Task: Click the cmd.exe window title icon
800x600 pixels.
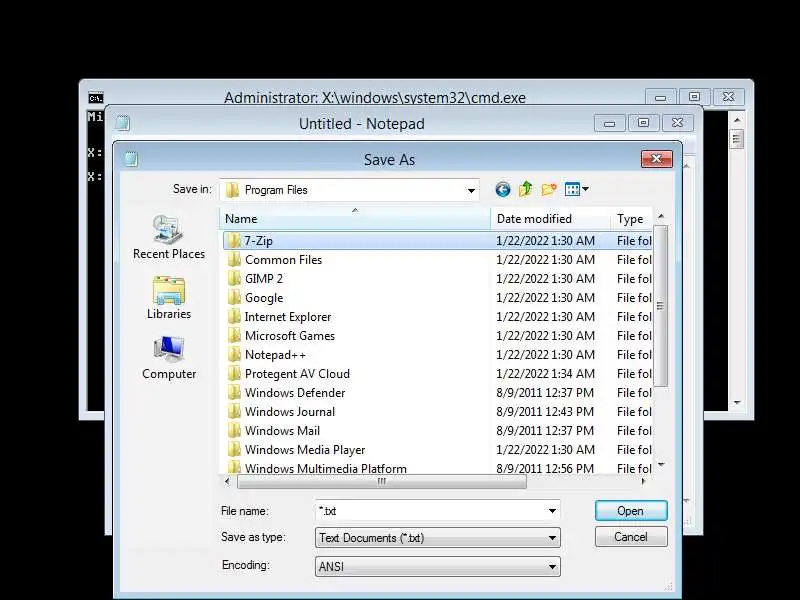Action: (95, 97)
